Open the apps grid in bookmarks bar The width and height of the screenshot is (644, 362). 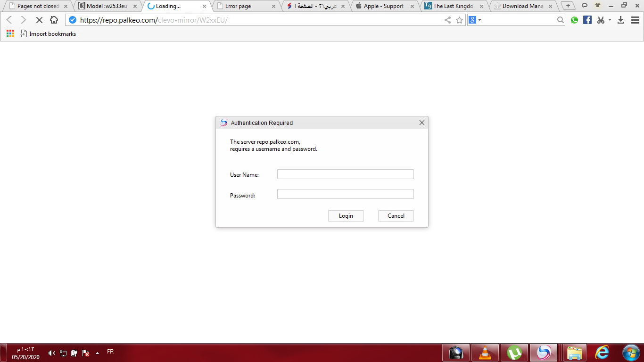pos(10,34)
